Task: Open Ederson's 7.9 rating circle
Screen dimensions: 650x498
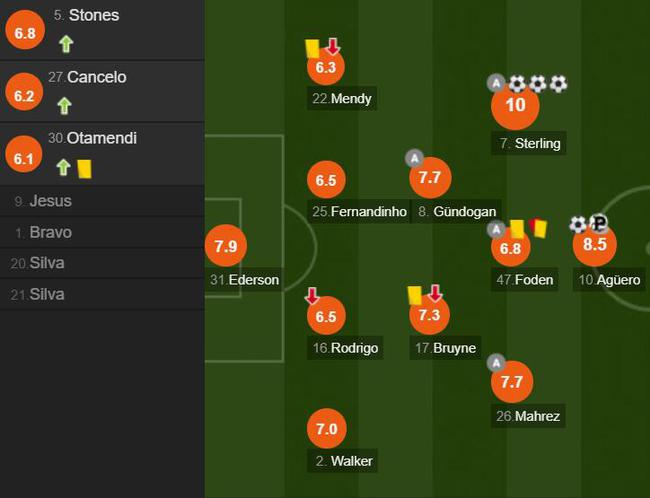Action: (223, 245)
